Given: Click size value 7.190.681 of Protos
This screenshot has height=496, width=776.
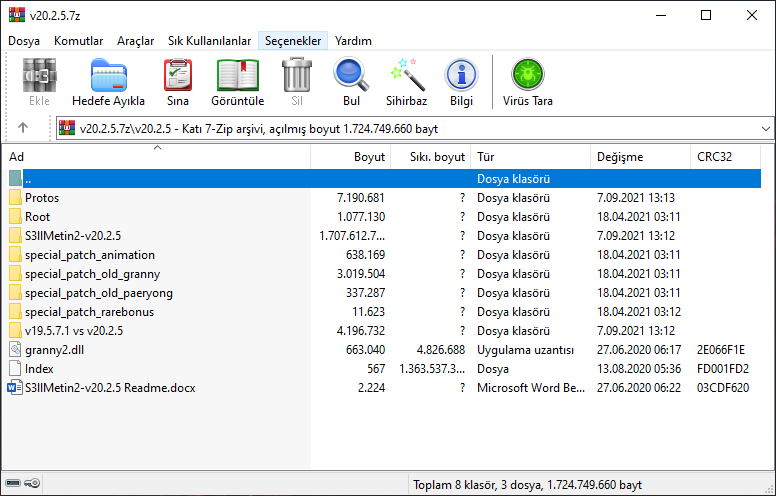Looking at the screenshot, I should pyautogui.click(x=361, y=198).
